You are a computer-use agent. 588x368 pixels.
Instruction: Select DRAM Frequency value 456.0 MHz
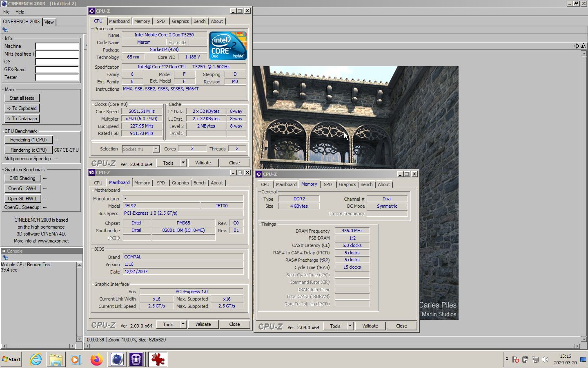click(352, 231)
